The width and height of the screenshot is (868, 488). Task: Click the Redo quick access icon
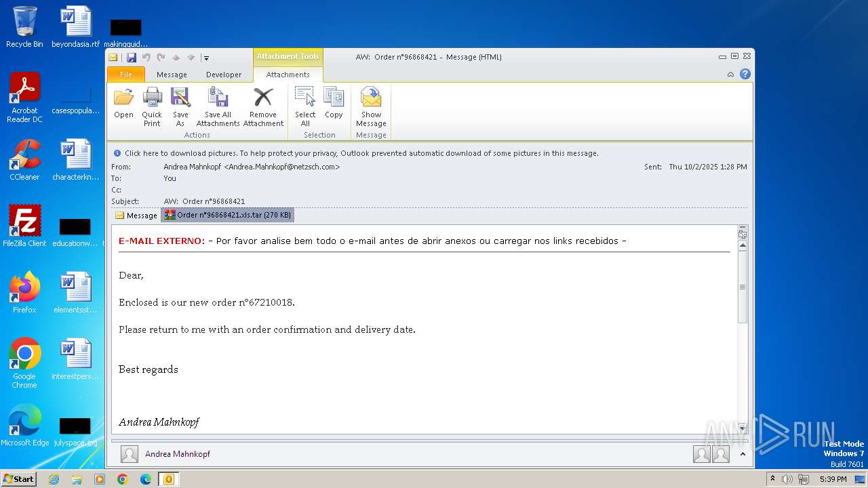click(161, 58)
